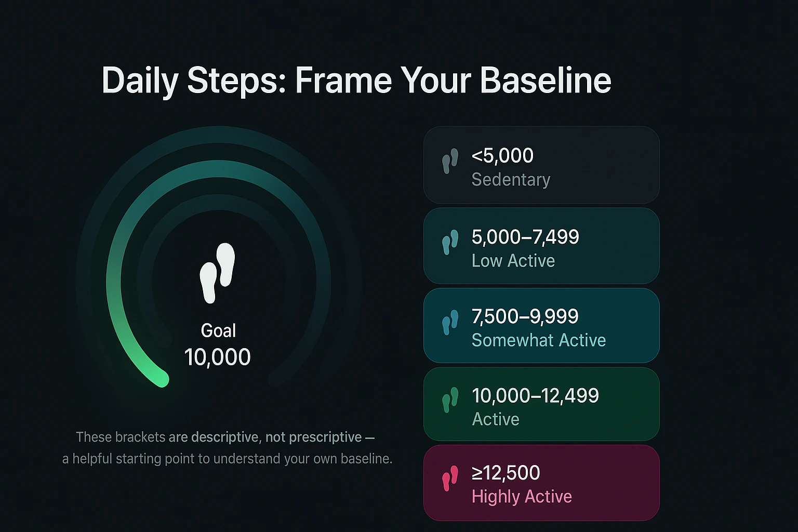Click the "Low Active" label
Viewport: 798px width, 532px height.
pos(513,261)
